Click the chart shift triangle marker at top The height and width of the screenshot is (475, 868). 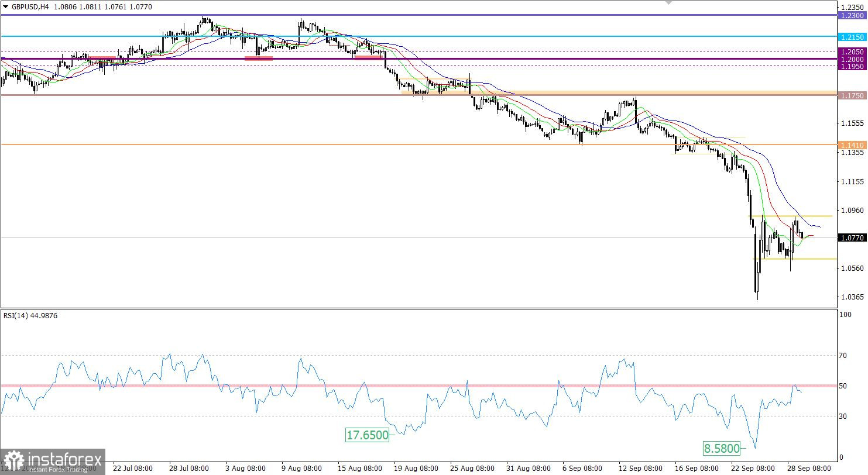click(x=670, y=3)
